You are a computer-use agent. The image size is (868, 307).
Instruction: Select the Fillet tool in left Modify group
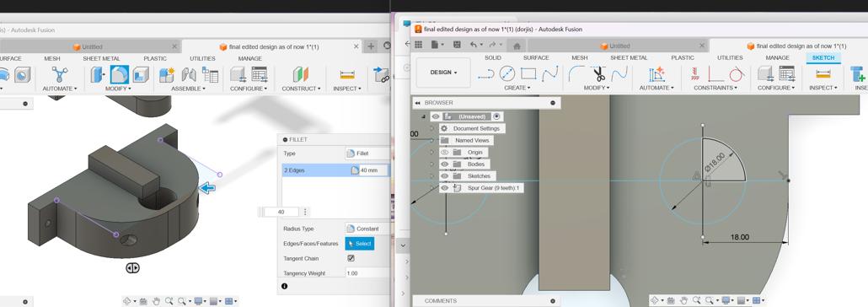pos(120,74)
